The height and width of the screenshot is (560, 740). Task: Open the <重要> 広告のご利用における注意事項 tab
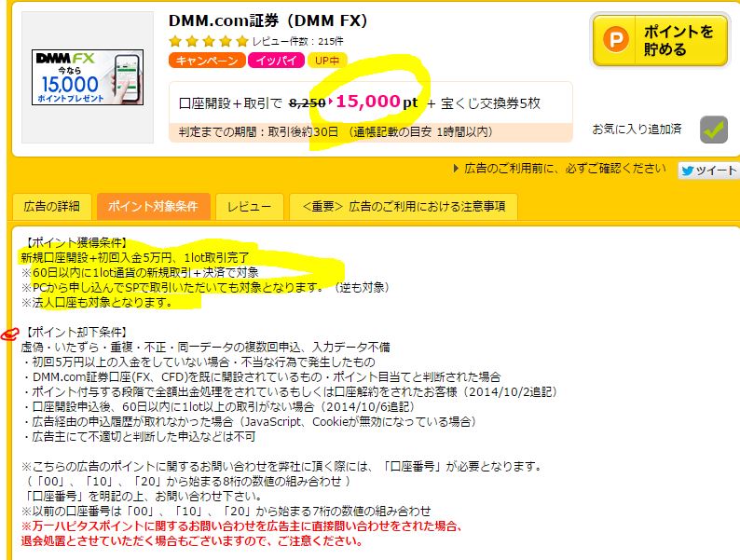tap(404, 206)
